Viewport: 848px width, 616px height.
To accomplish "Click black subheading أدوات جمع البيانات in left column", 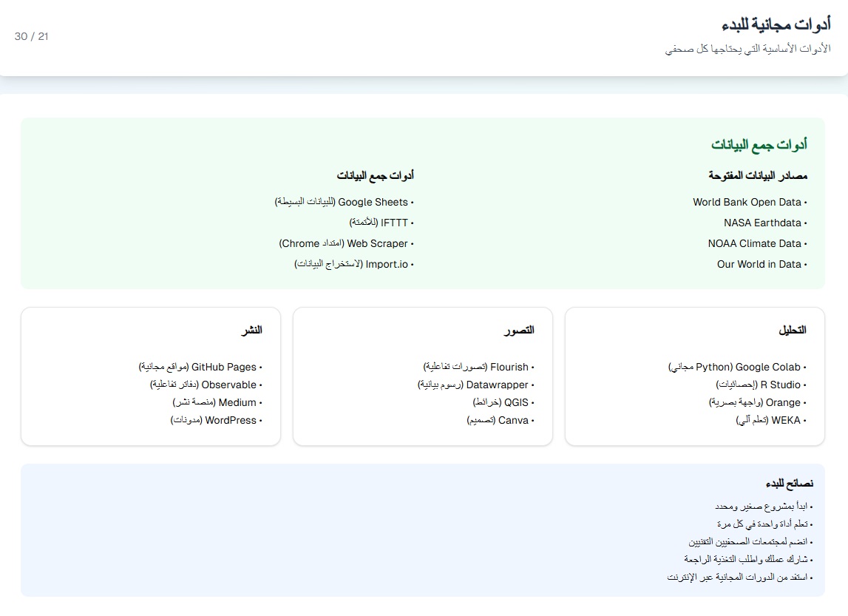I will [376, 175].
